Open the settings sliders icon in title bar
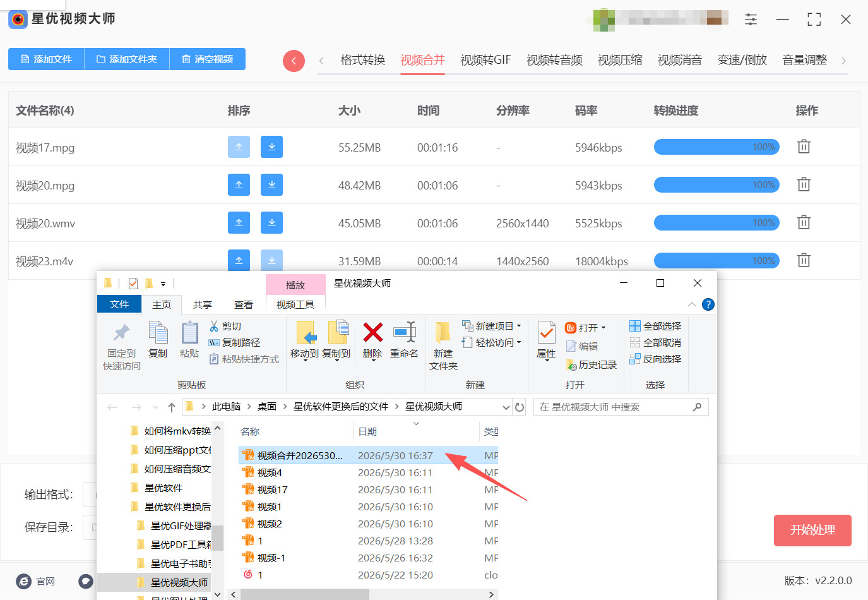868x600 pixels. pos(751,20)
